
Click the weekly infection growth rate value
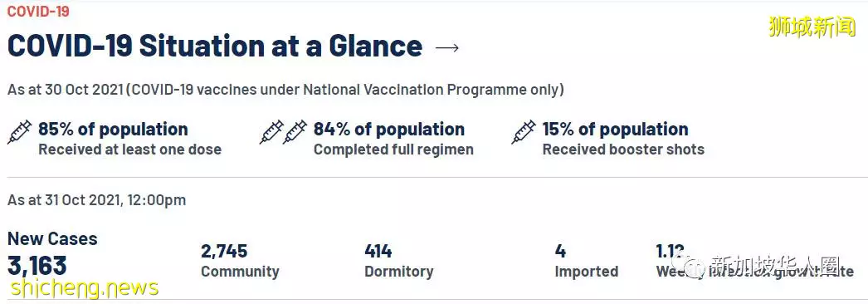point(671,252)
